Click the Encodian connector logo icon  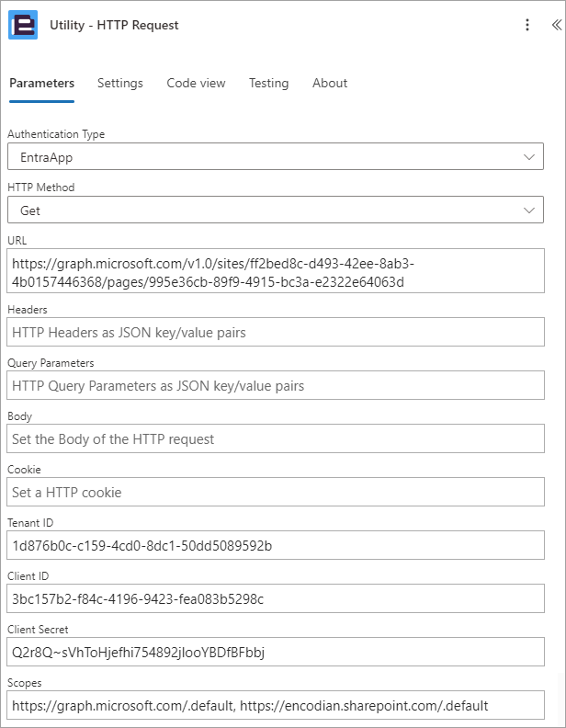tap(23, 25)
